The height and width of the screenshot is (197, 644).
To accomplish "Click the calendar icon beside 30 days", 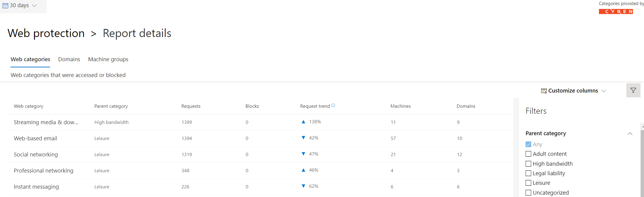I will coord(5,6).
